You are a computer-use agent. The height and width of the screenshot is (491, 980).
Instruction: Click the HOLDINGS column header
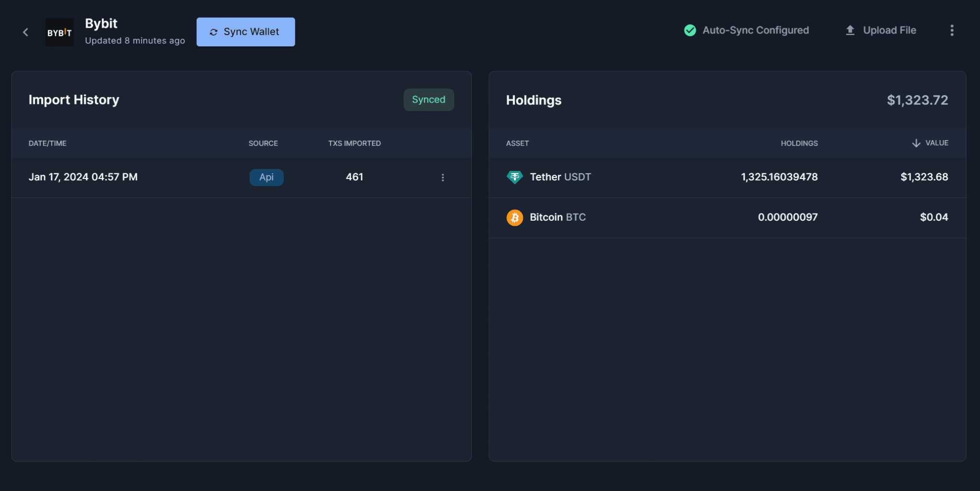(799, 143)
